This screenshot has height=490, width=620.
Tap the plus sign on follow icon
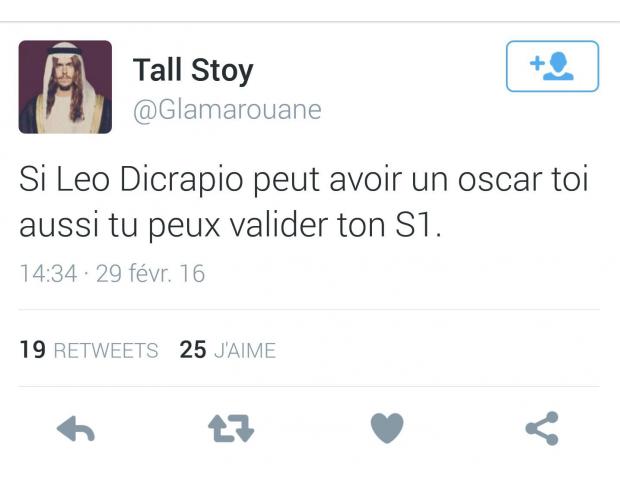tap(537, 63)
